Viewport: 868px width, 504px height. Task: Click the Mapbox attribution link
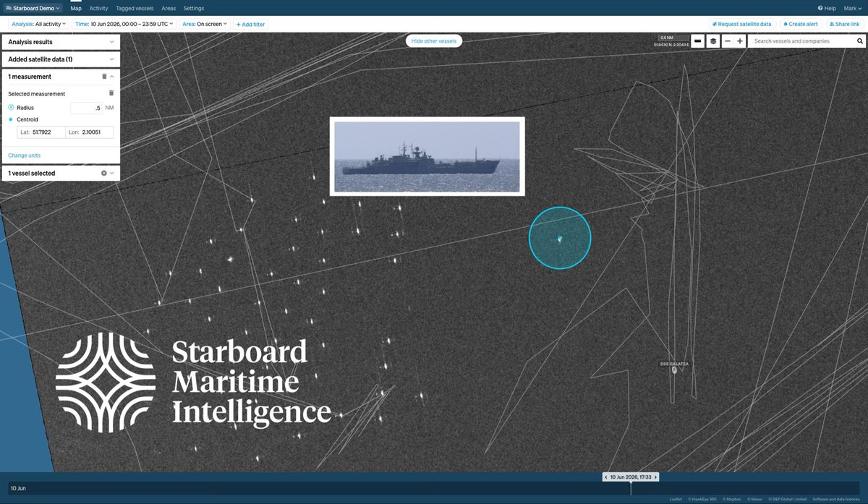click(731, 499)
